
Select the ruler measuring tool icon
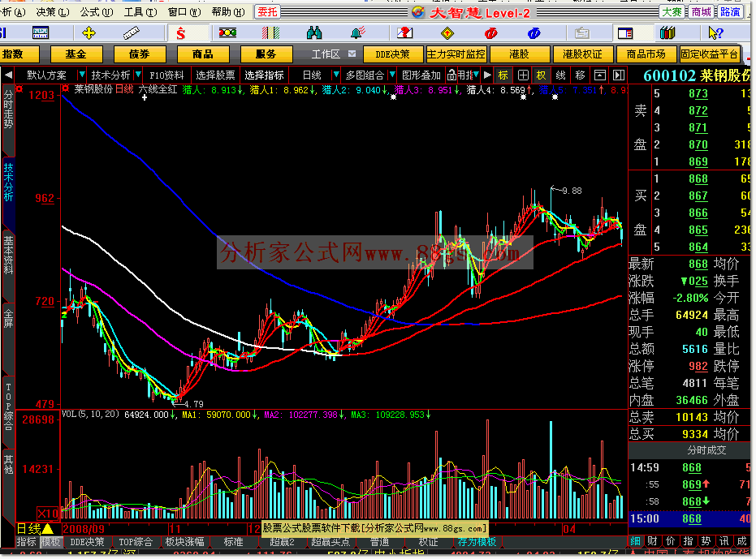[x=132, y=33]
